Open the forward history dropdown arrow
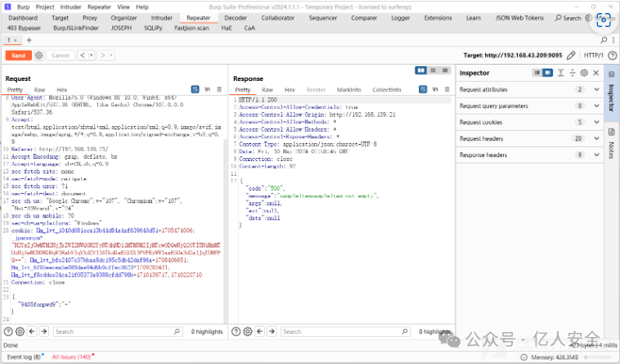Image resolution: width=620 pixels, height=364 pixels. (x=111, y=56)
